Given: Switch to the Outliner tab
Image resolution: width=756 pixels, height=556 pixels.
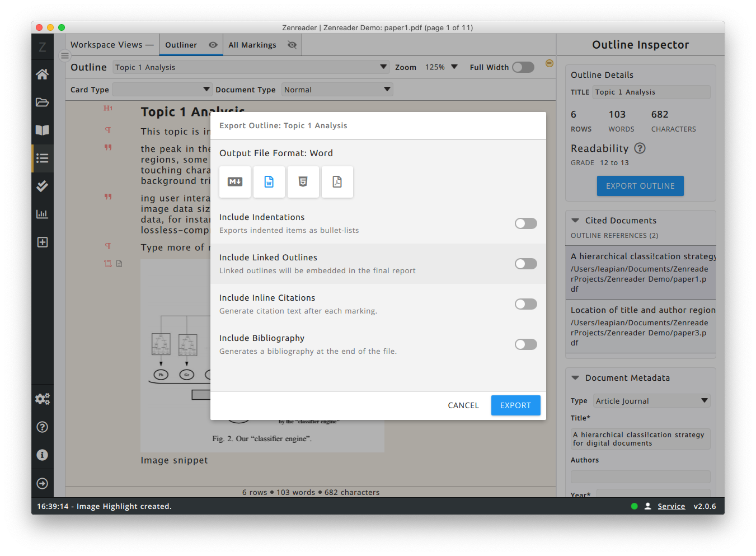Looking at the screenshot, I should 191,45.
